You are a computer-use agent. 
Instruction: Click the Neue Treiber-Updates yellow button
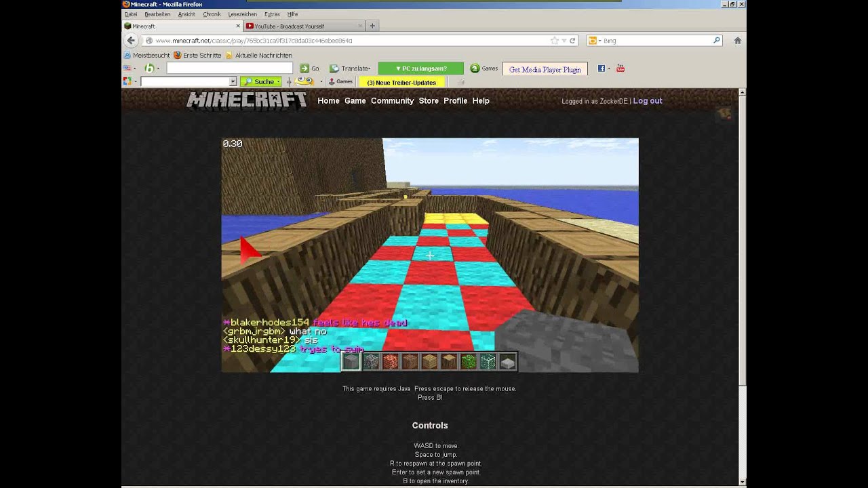(401, 82)
